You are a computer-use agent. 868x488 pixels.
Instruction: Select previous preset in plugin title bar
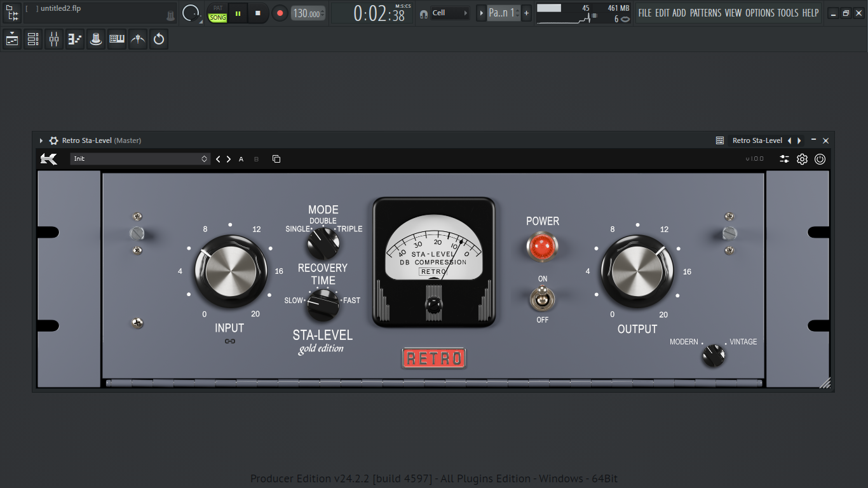[789, 140]
